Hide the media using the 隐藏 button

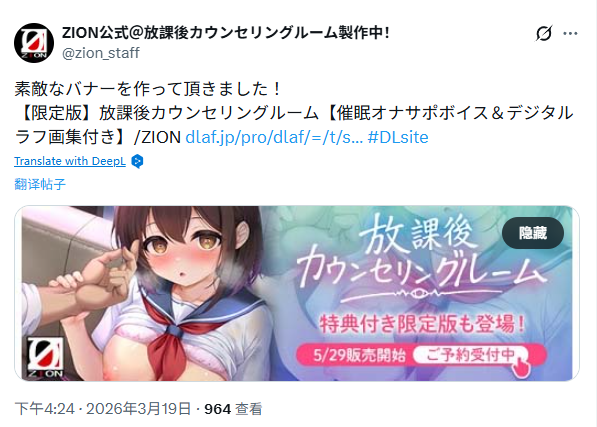click(x=533, y=233)
